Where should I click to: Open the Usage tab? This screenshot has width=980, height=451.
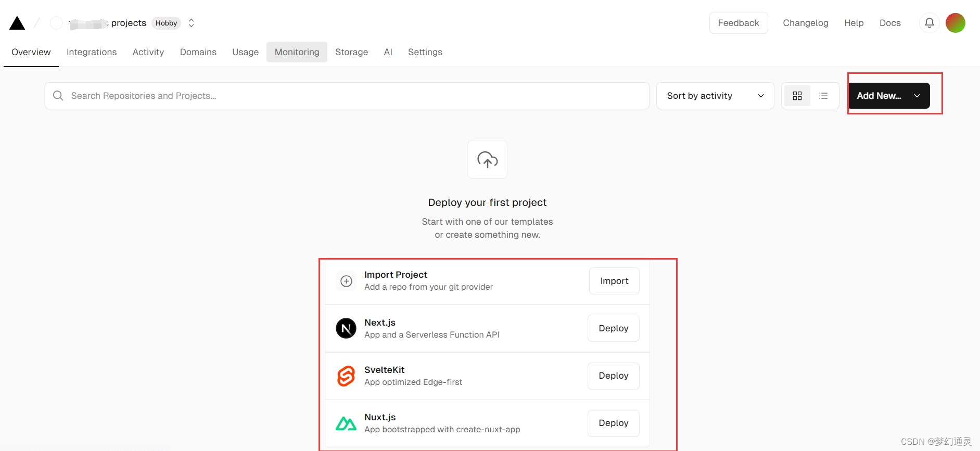[246, 52]
